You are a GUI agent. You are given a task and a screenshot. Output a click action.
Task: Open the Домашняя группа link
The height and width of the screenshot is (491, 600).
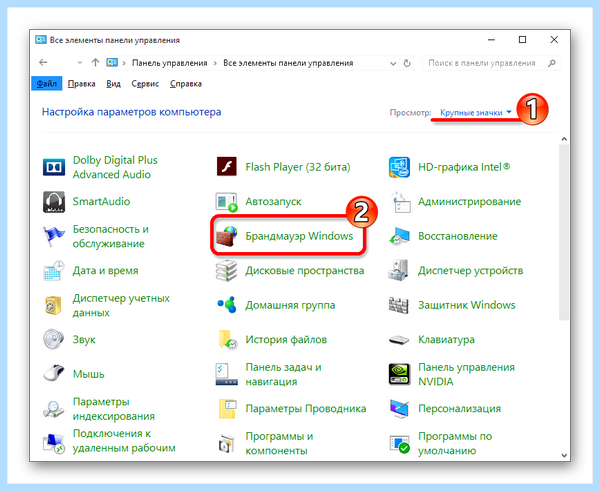click(290, 305)
